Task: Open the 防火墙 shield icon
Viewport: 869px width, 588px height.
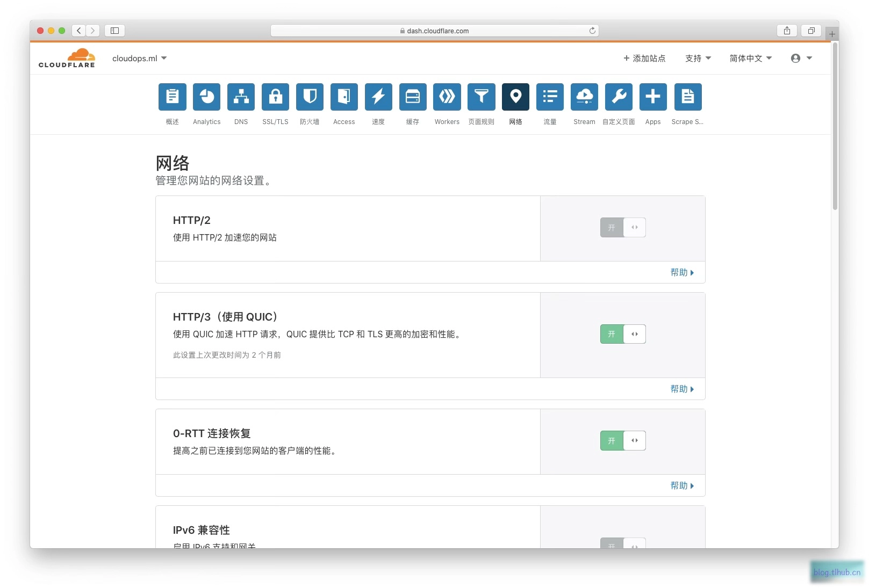Action: [310, 97]
